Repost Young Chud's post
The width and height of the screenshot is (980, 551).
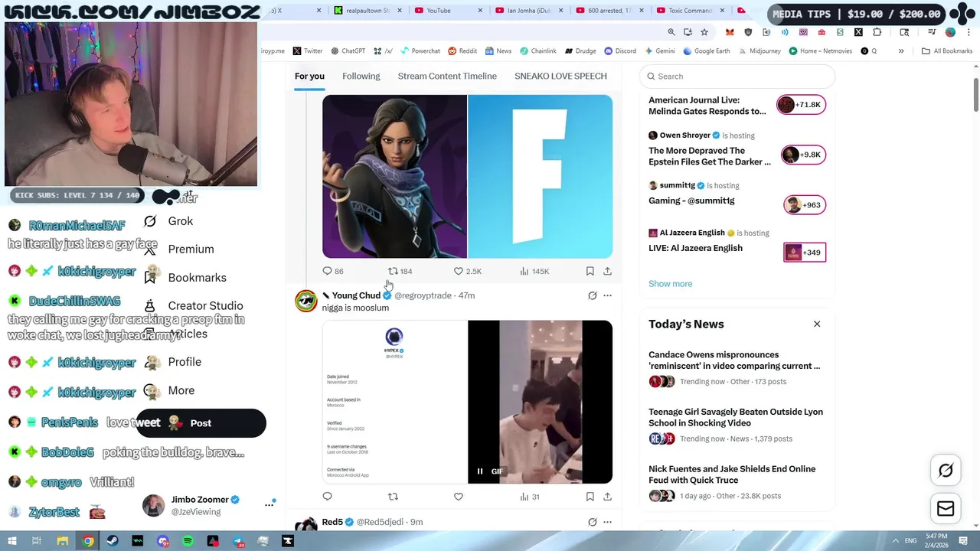tap(393, 497)
